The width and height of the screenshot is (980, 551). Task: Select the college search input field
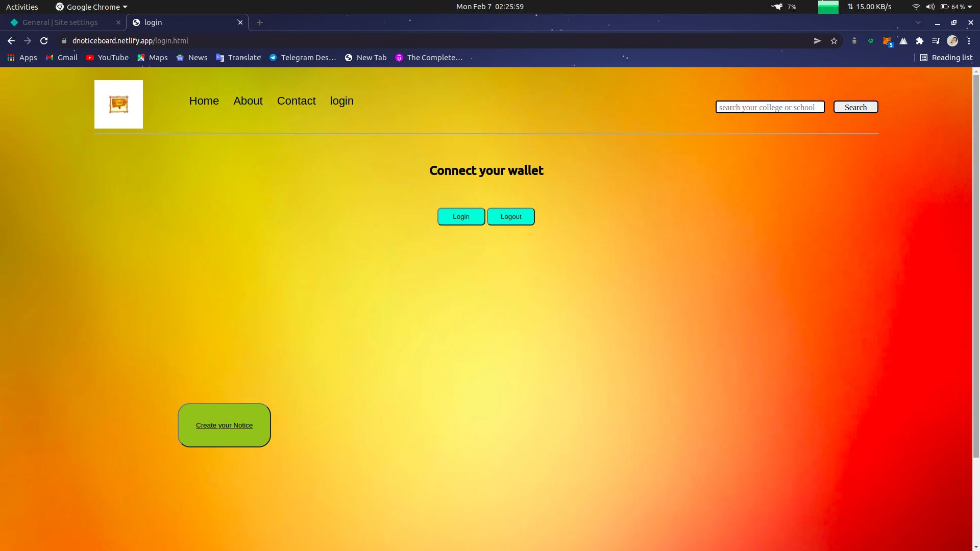tap(770, 107)
